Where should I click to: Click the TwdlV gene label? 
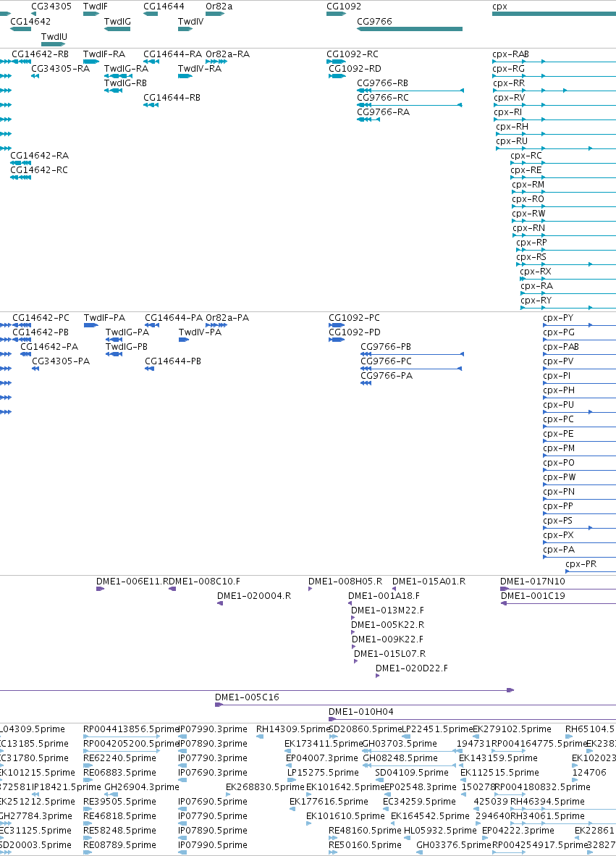coord(190,22)
